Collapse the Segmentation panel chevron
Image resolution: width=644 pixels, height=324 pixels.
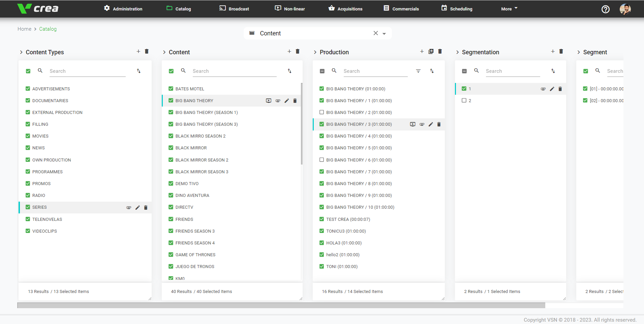457,52
